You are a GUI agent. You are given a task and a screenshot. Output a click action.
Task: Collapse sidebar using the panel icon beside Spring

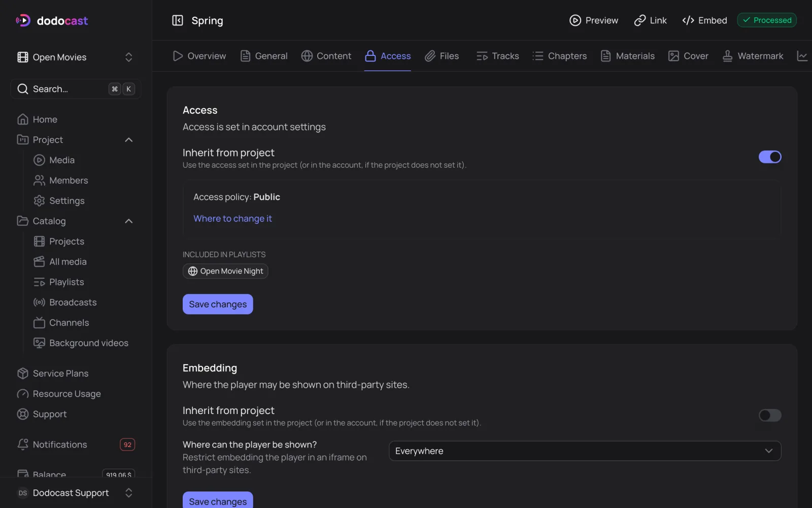178,20
